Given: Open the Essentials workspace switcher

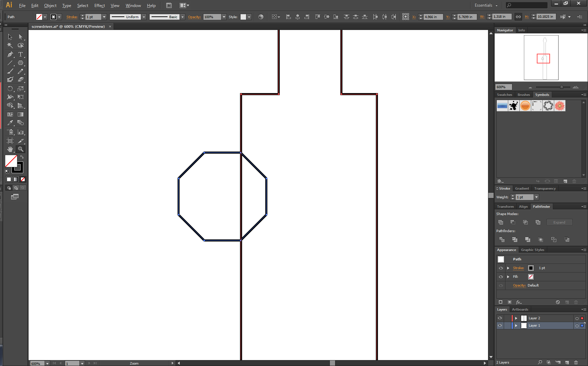Looking at the screenshot, I should click(485, 5).
